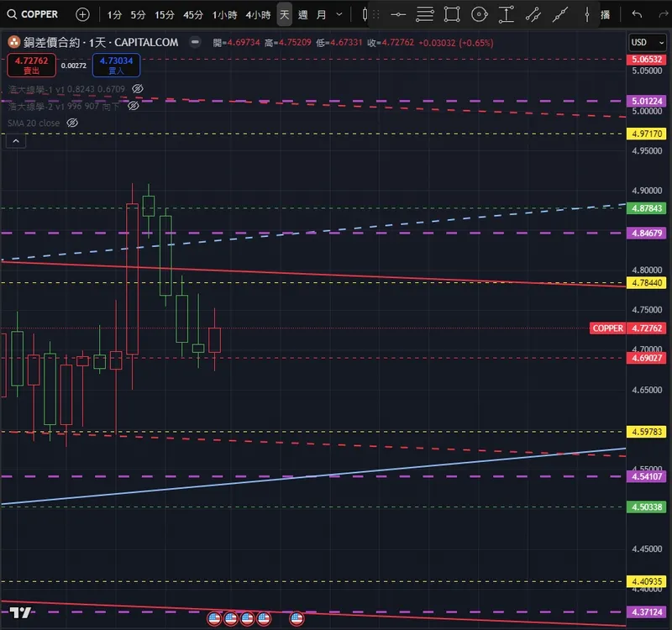Switch to the 45分 timeframe
The height and width of the screenshot is (630, 672).
(x=193, y=15)
